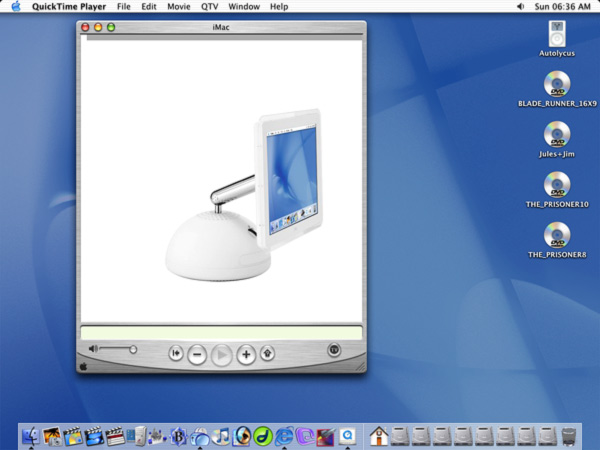Open the QTV menu
Screen dimensions: 600x450
(210, 7)
